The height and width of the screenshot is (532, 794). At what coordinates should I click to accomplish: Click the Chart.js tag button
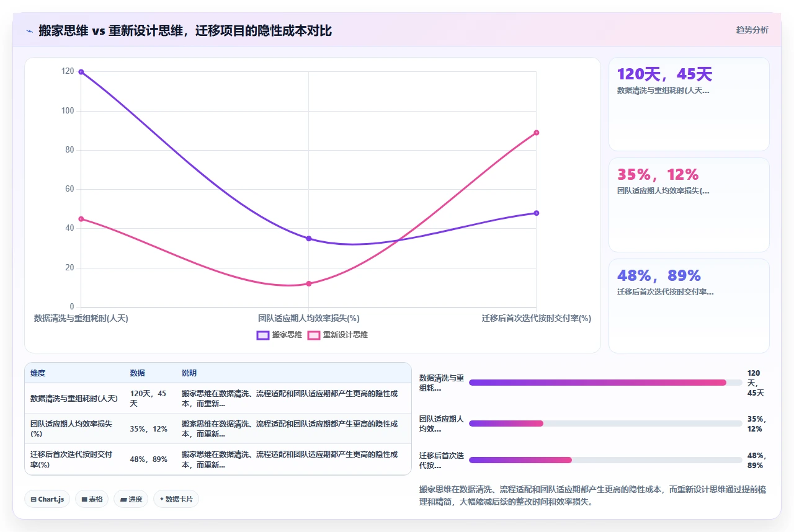pos(47,499)
